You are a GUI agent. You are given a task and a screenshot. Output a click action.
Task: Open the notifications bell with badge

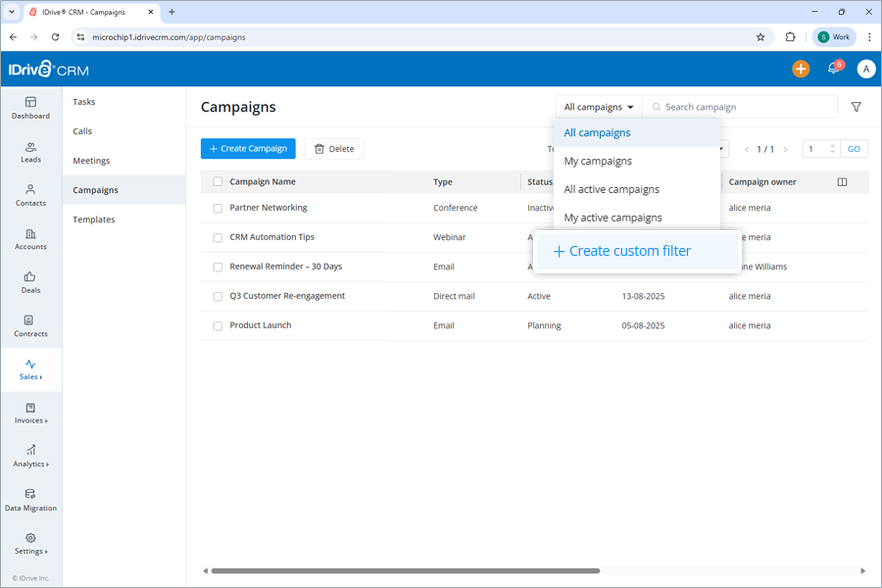point(833,69)
